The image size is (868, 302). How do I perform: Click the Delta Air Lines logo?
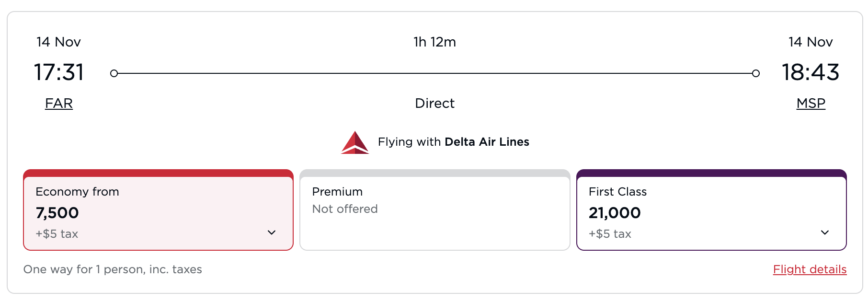tap(355, 142)
